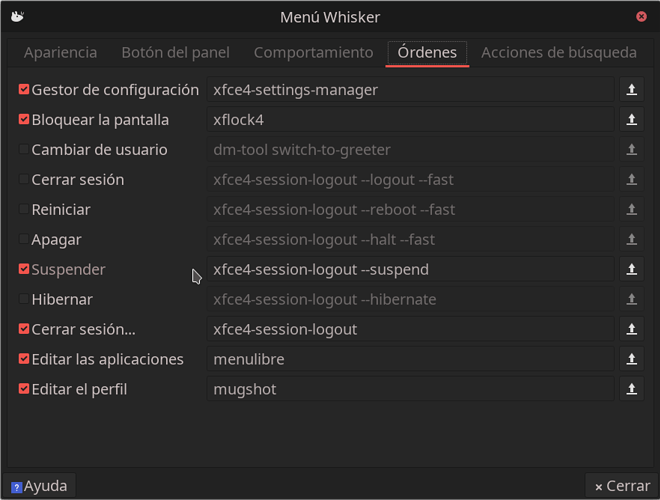Disable the Suspender checkbox
Viewport: 660px width, 500px height.
(24, 269)
